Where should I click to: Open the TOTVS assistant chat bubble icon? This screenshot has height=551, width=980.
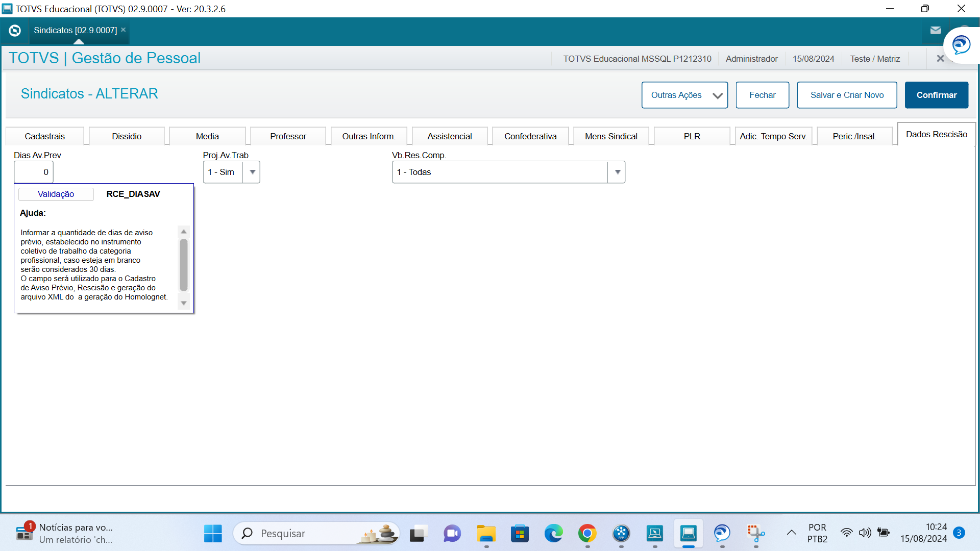tap(961, 45)
